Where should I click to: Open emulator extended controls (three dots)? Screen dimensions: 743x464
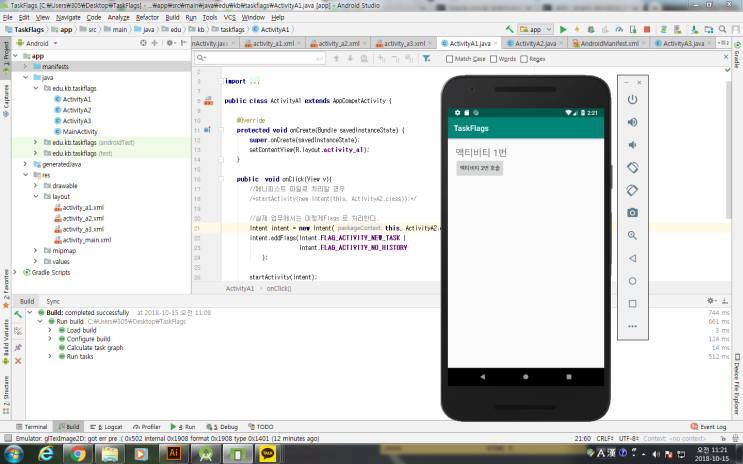[632, 326]
